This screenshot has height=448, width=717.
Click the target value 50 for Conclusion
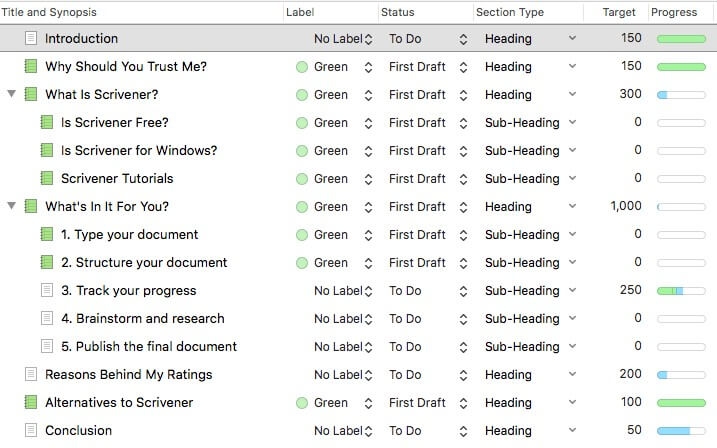click(x=634, y=430)
